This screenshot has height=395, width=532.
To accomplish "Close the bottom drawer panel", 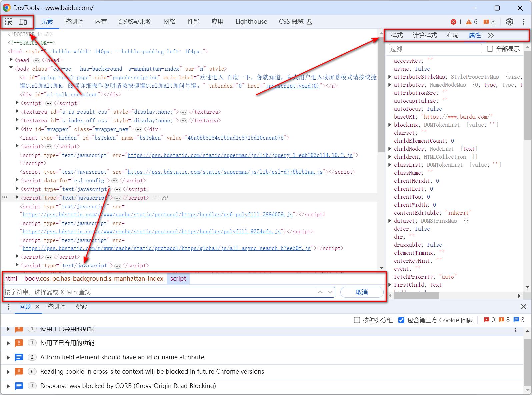I will (x=524, y=307).
